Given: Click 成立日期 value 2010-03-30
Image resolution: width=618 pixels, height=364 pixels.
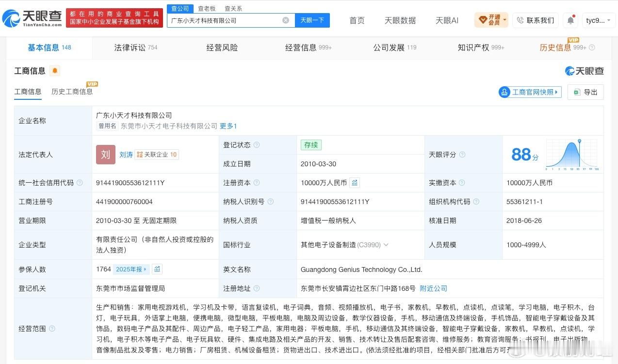Looking at the screenshot, I should [x=318, y=164].
